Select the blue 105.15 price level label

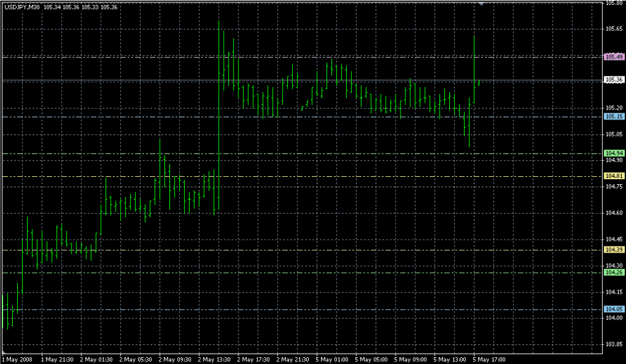point(612,116)
